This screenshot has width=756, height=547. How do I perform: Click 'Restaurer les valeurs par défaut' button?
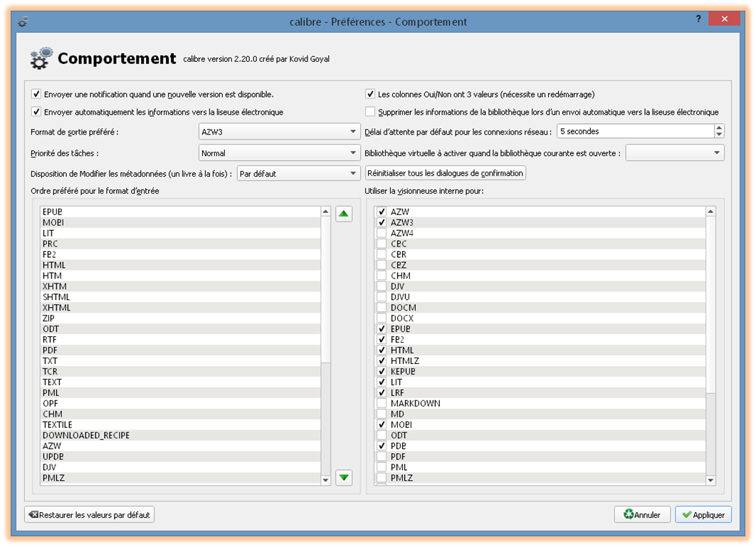coord(89,515)
